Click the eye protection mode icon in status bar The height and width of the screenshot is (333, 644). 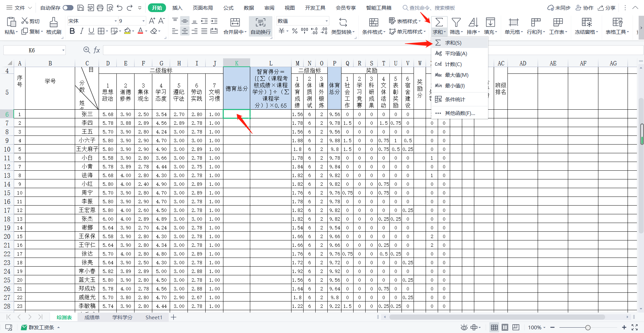464,327
